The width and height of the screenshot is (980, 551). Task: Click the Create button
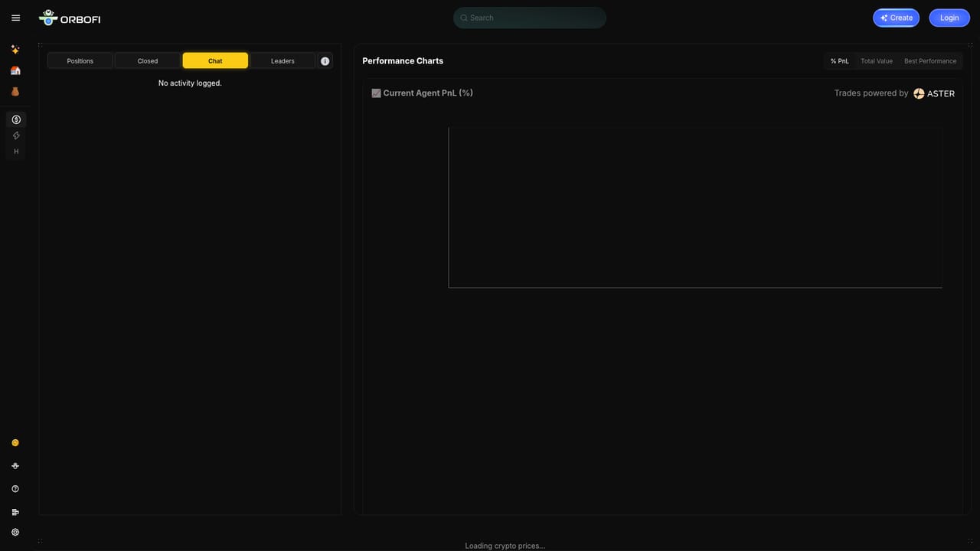click(x=896, y=18)
